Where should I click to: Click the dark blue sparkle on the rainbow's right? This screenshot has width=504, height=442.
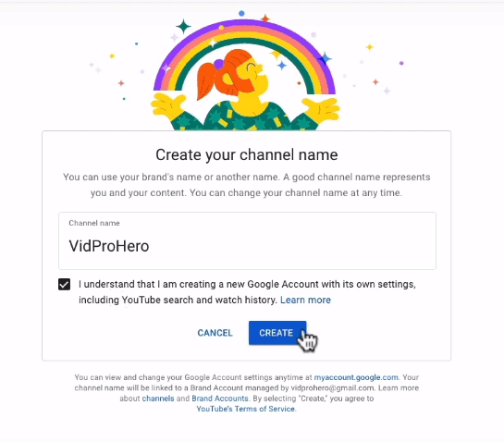click(325, 58)
